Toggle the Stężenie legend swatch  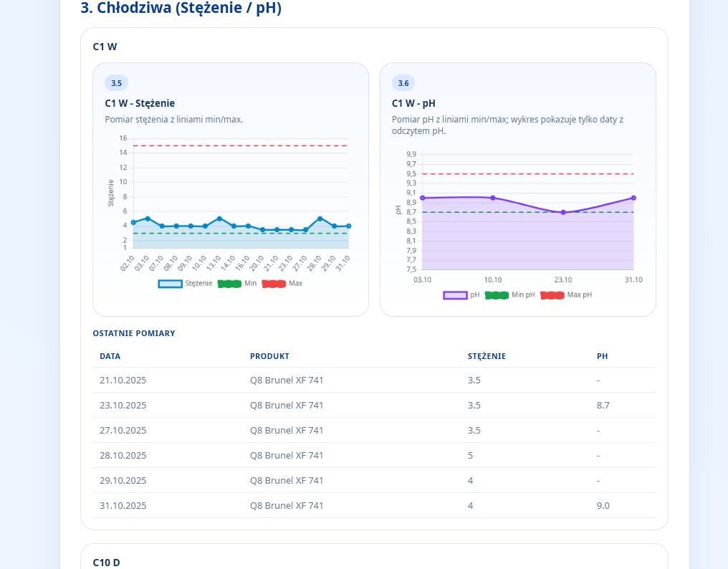[x=170, y=284]
